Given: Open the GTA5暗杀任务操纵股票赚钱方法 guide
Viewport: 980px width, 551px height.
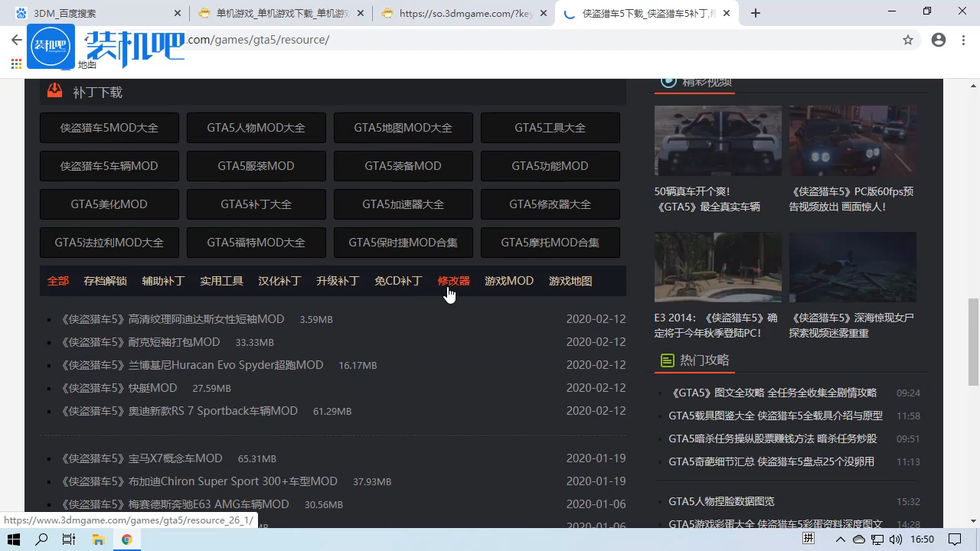Looking at the screenshot, I should point(769,439).
